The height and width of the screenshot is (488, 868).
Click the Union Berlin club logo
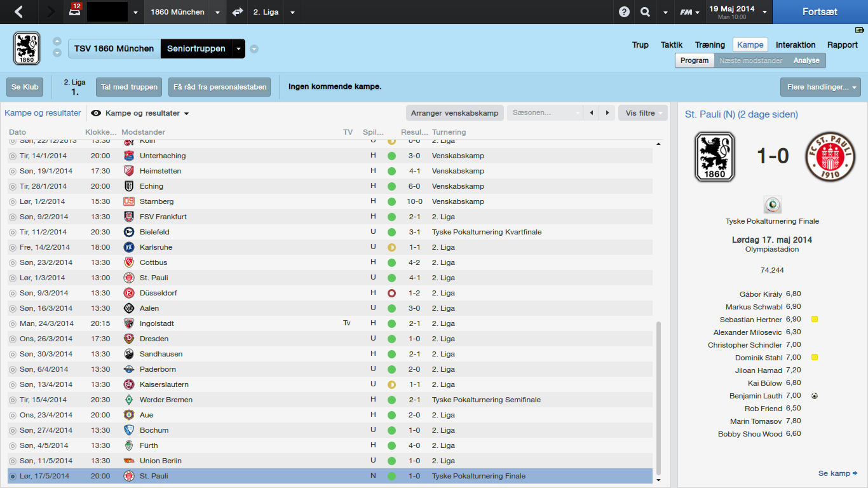[x=129, y=461]
